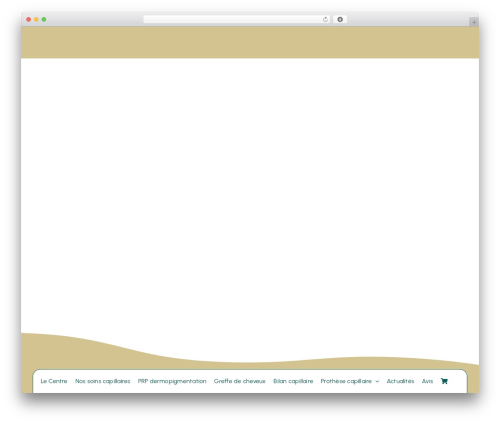Visit the Actualités link
This screenshot has height=423, width=500.
click(400, 381)
